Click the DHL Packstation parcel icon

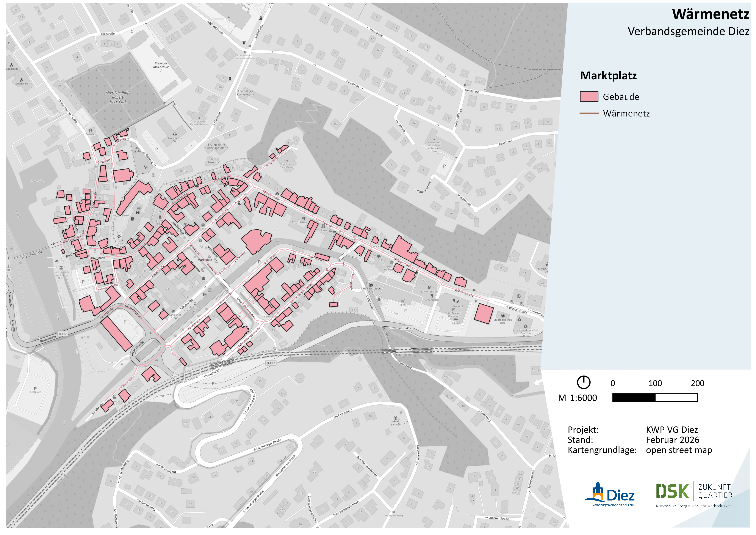tap(371, 285)
